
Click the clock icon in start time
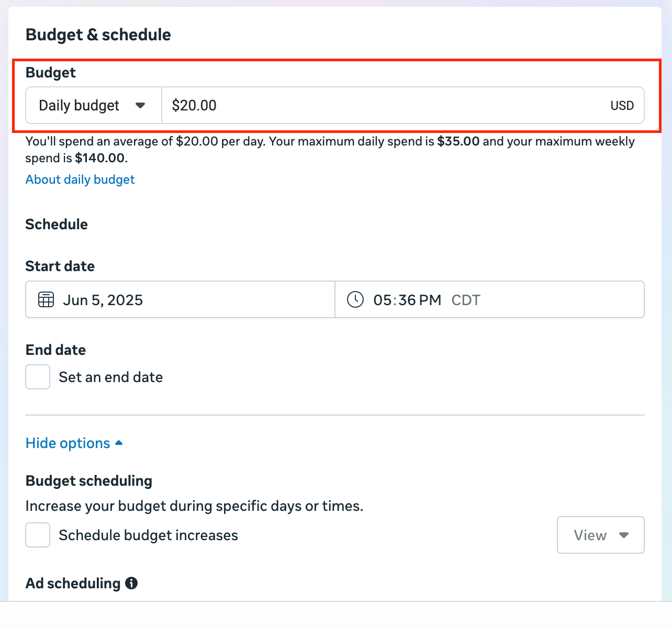[x=355, y=300]
